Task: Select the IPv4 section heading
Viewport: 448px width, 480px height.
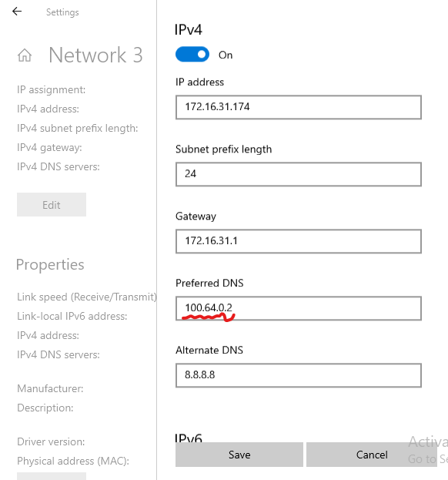Action: pyautogui.click(x=189, y=30)
